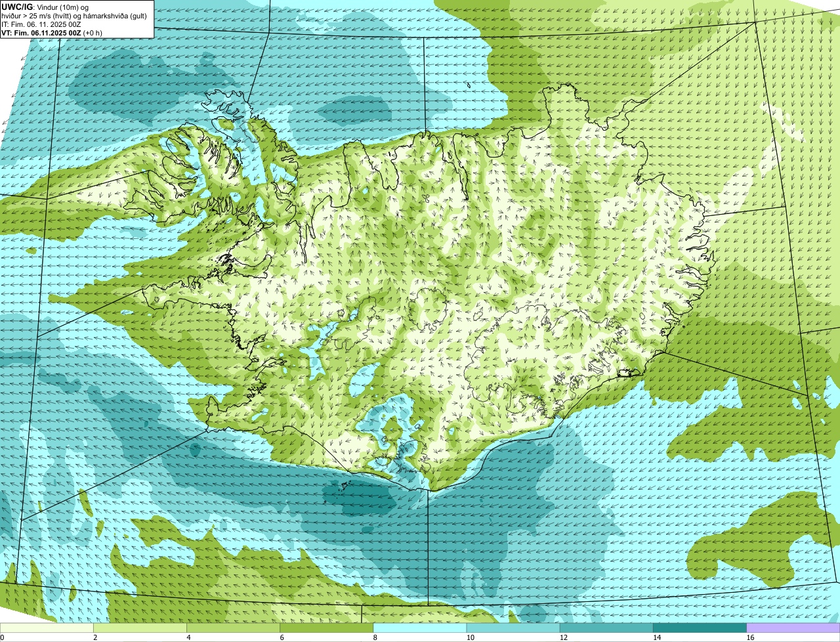Click the purple above-16 m/s legend swatch
The image size is (840, 642).
click(793, 628)
